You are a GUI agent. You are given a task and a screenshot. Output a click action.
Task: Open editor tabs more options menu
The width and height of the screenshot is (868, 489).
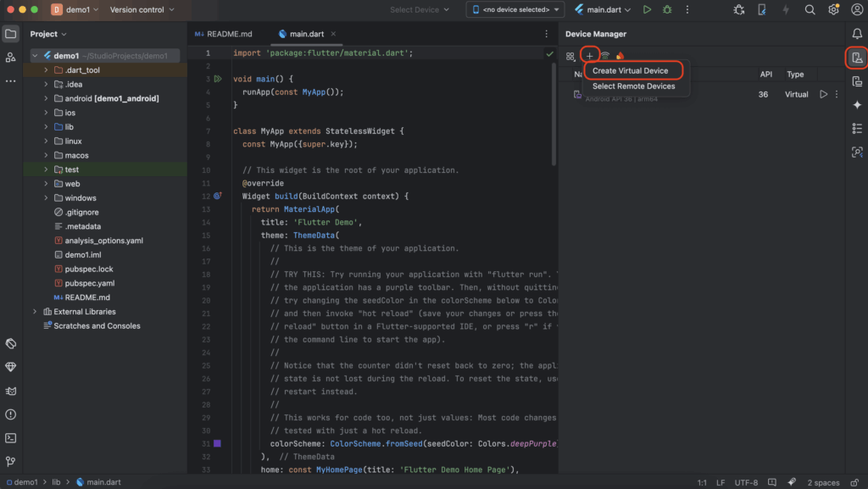click(x=547, y=34)
